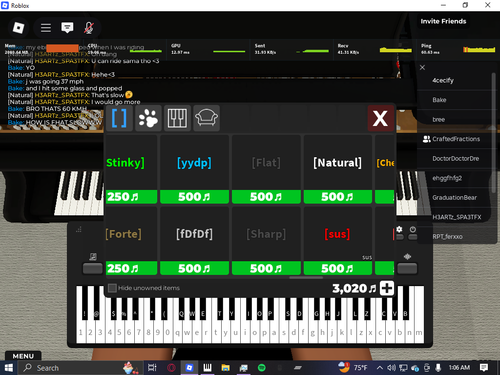This screenshot has width=500, height=375.
Task: Select player RPT_ferxxo in player list
Action: pyautogui.click(x=455, y=237)
